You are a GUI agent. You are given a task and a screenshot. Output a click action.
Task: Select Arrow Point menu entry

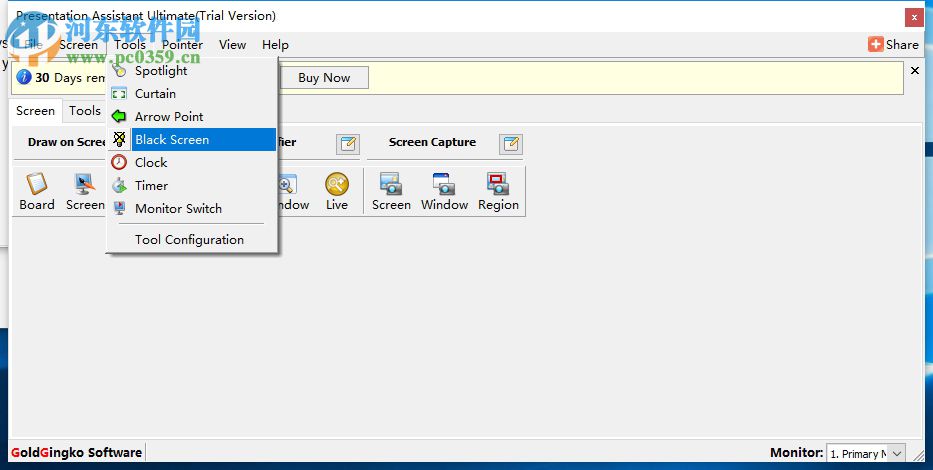pyautogui.click(x=192, y=117)
